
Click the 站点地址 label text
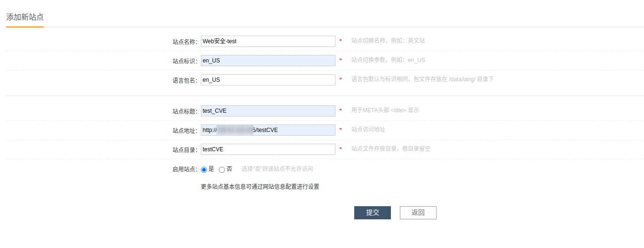click(x=185, y=131)
